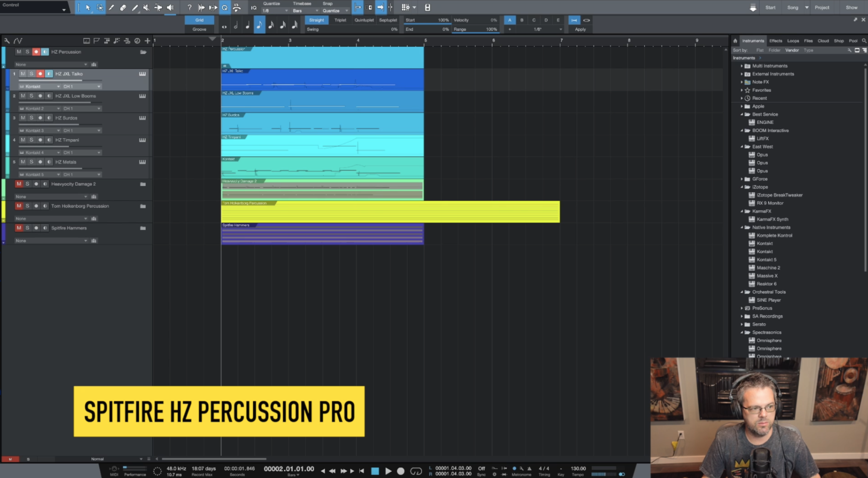868x478 pixels.
Task: Arm record on the HZ Percussion folder
Action: [x=36, y=52]
